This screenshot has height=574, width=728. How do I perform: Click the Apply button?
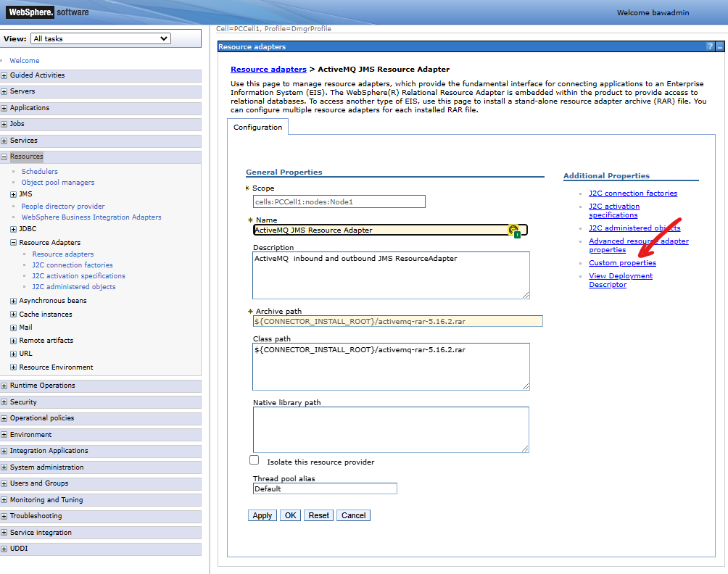coord(262,515)
